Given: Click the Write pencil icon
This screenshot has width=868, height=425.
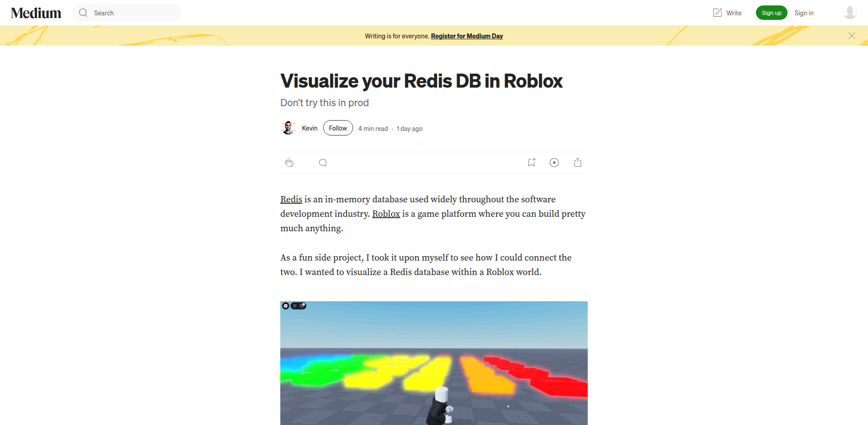Looking at the screenshot, I should pyautogui.click(x=717, y=13).
